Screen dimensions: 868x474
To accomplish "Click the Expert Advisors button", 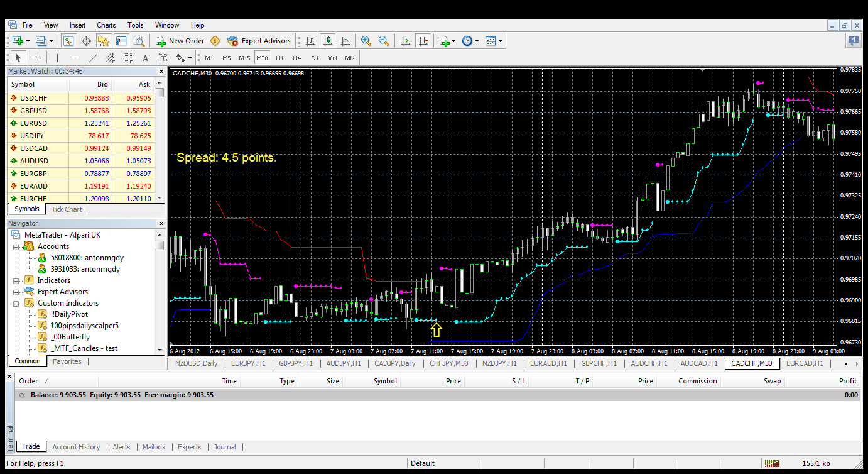I will (x=260, y=41).
